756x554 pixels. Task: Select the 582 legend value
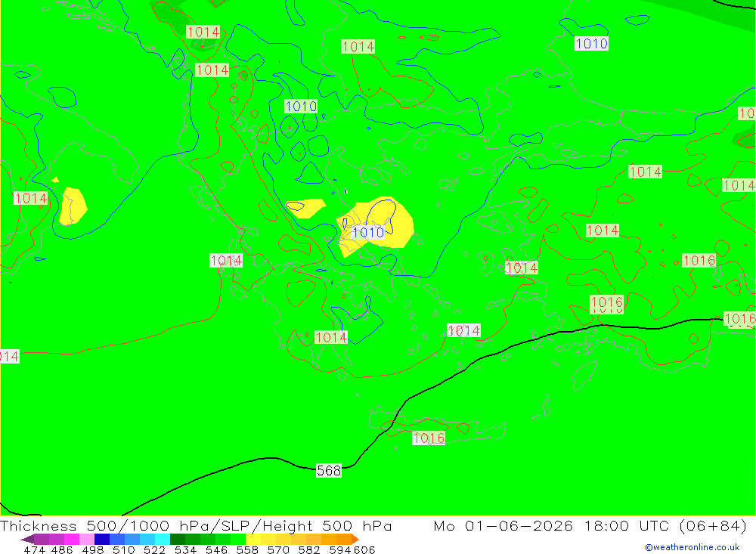pyautogui.click(x=308, y=550)
